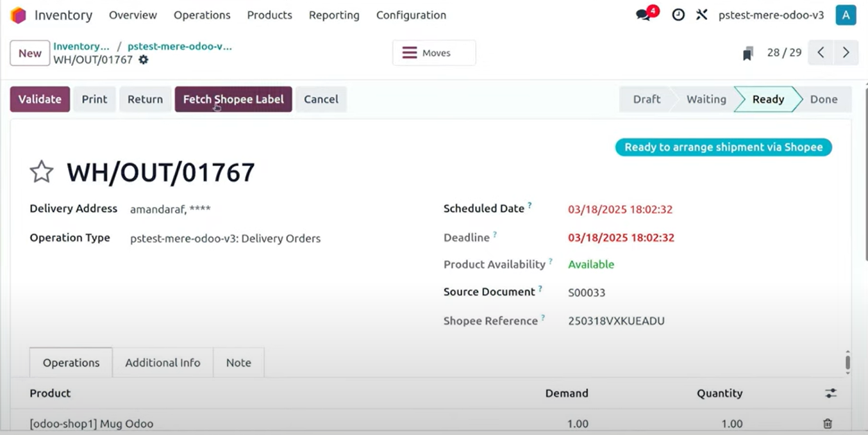Viewport: 868px width, 435px height.
Task: Click Mug Odoo quantity 1.00 cell
Action: coord(731,423)
